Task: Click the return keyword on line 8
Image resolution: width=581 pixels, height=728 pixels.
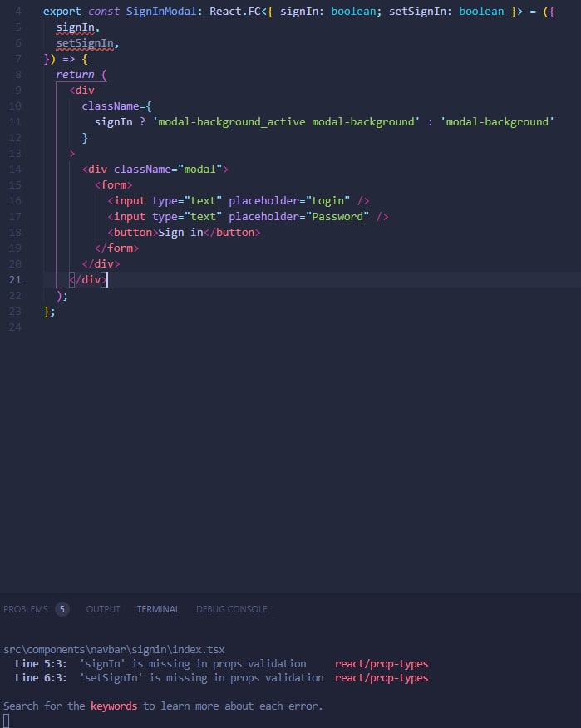Action: click(75, 75)
